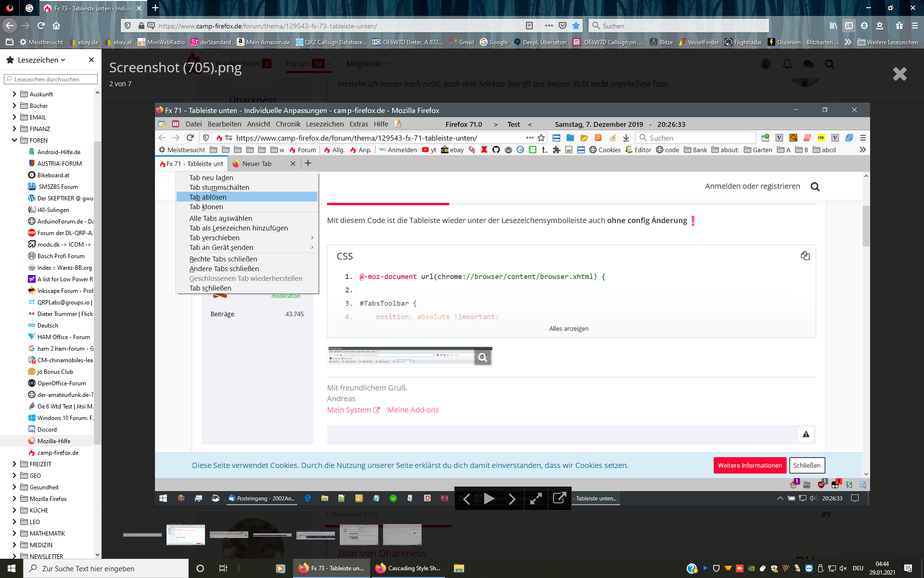Expand the MATHEMATIK bookmark folder
The image size is (924, 578).
point(14,533)
